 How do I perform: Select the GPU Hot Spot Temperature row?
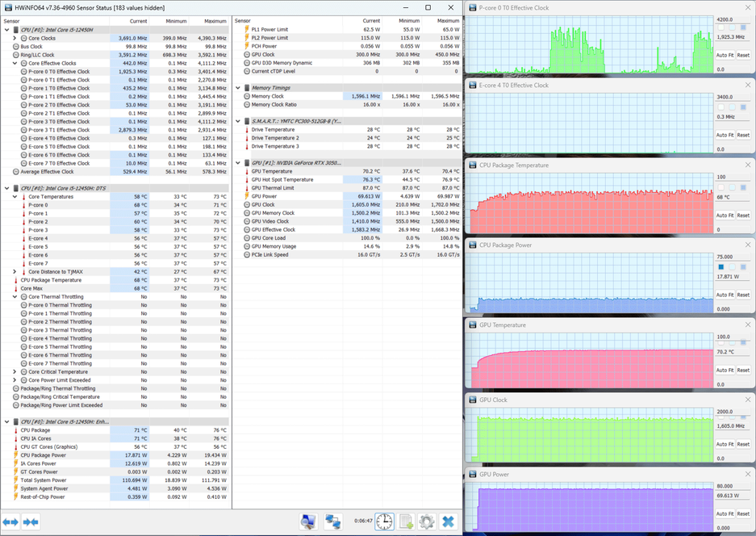coord(347,179)
